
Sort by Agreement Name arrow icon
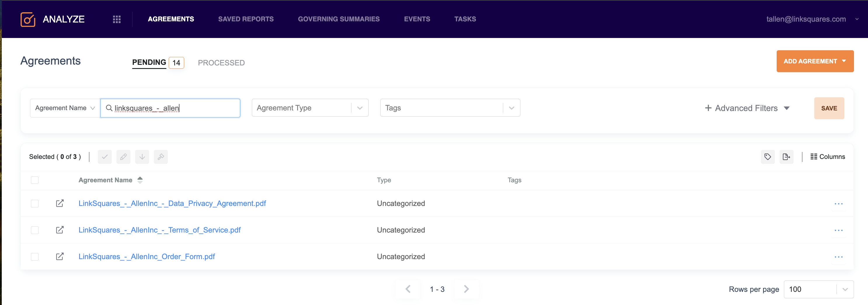point(140,180)
